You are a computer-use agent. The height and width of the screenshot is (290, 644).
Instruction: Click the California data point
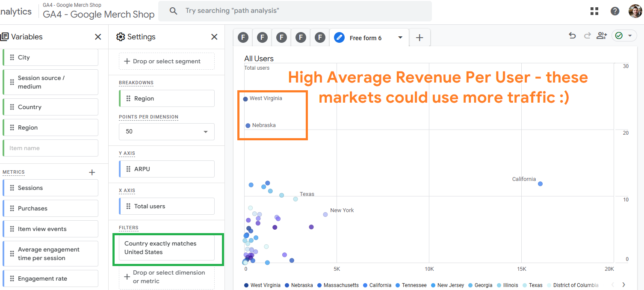tap(540, 184)
